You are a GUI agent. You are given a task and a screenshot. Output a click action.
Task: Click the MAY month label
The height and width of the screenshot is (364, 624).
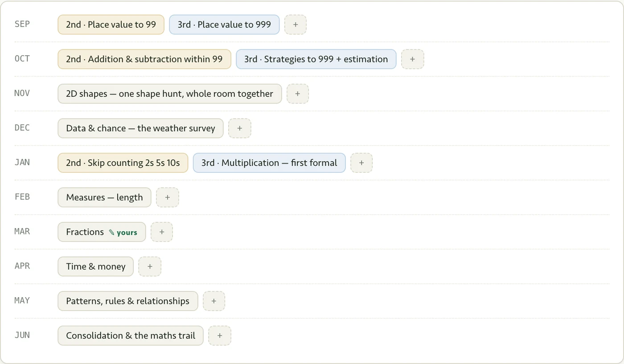22,300
